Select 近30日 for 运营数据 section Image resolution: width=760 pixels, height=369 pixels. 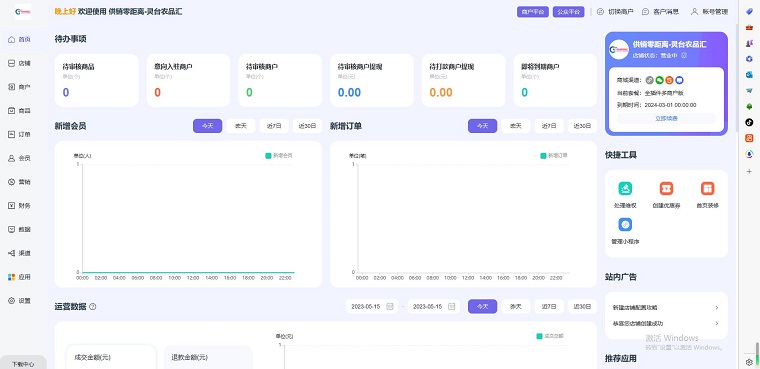coord(583,306)
